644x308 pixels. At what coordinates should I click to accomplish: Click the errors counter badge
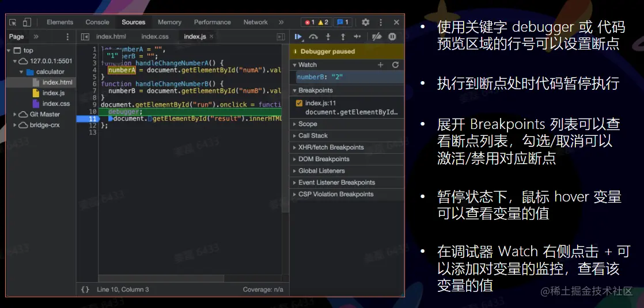[x=309, y=22]
